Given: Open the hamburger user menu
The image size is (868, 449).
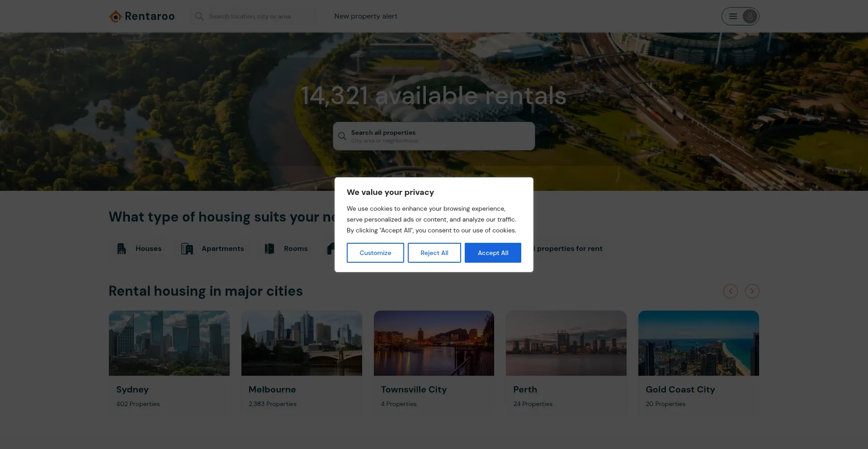Looking at the screenshot, I should click(733, 16).
